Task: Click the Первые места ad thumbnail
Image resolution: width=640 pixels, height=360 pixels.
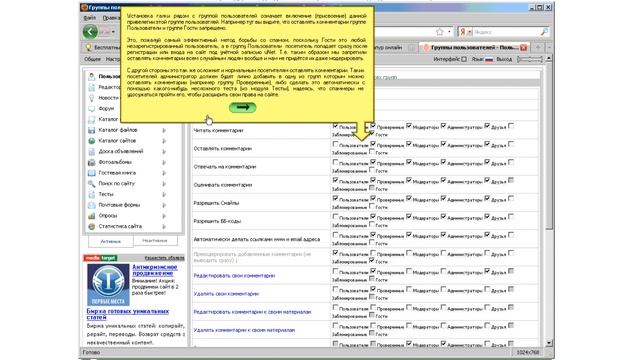Action: [108, 285]
